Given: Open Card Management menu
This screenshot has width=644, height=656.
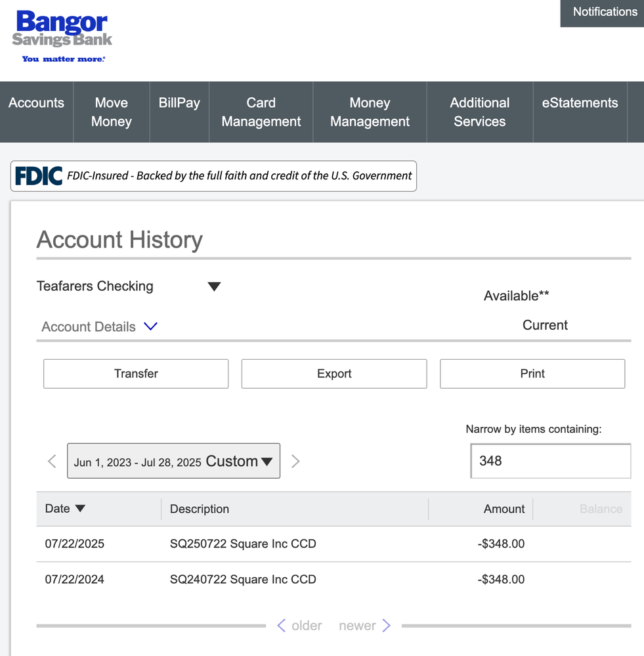Looking at the screenshot, I should tap(261, 112).
